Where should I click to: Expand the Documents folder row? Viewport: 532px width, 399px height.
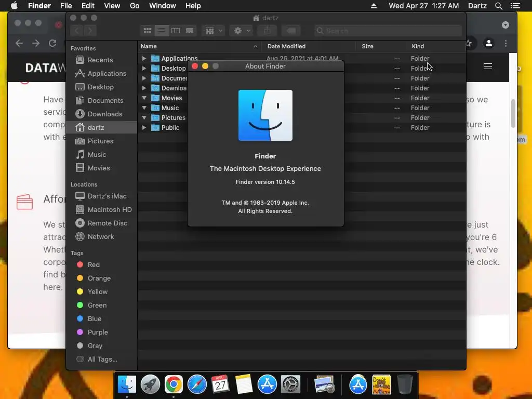144,78
